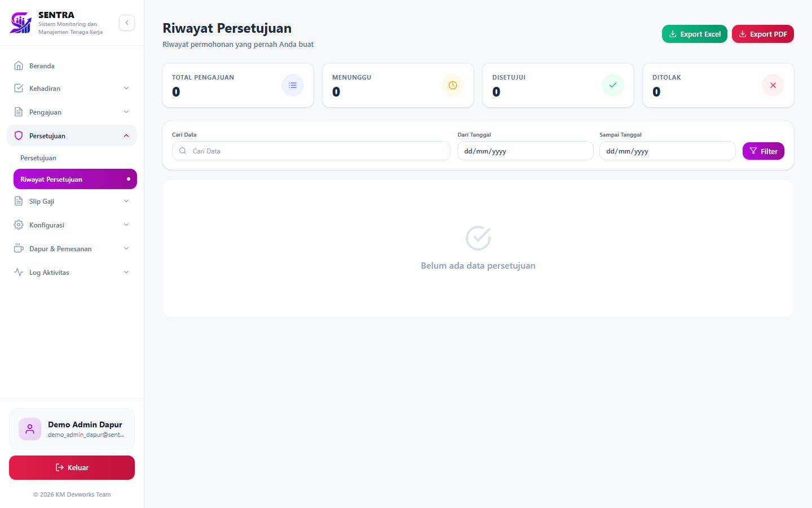The height and width of the screenshot is (508, 812).
Task: Click the Cari Data search field
Action: [x=311, y=151]
